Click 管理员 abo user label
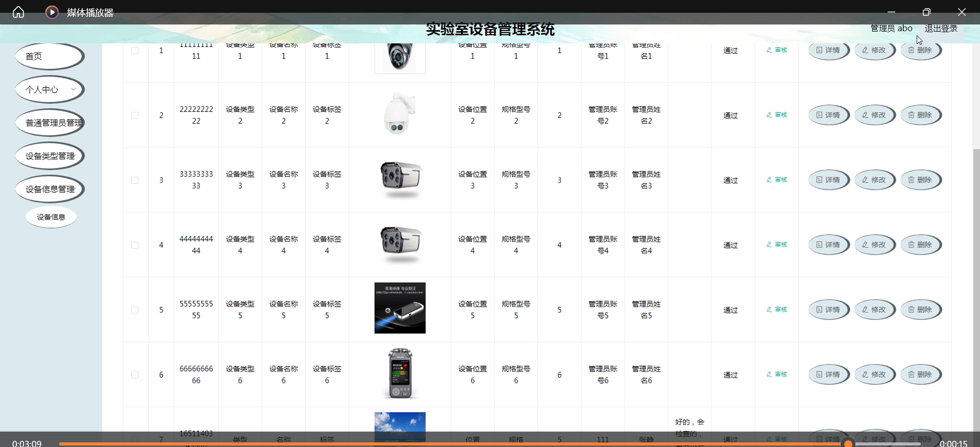Image resolution: width=980 pixels, height=447 pixels. (891, 29)
